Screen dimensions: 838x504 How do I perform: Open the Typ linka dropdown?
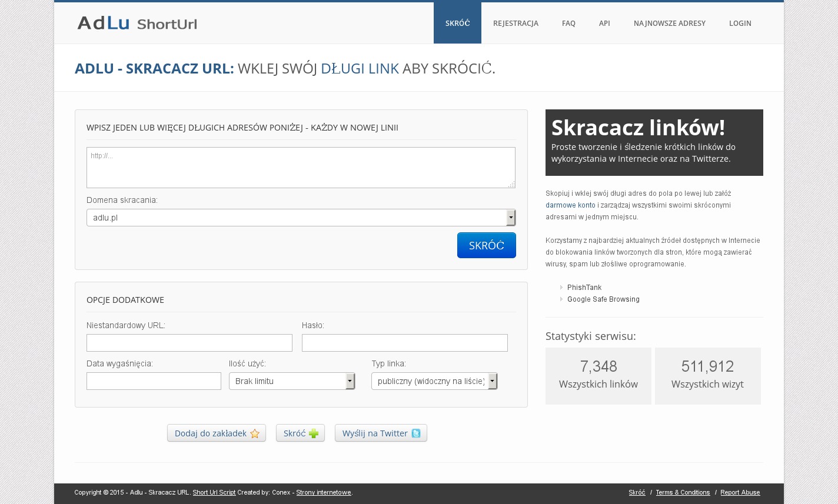434,381
